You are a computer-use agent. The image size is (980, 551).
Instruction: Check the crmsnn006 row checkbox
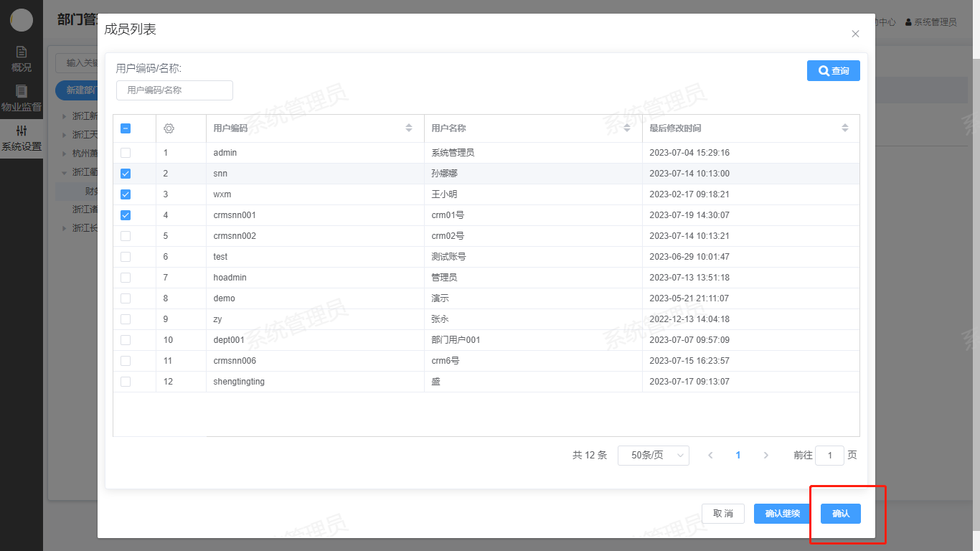tap(126, 361)
